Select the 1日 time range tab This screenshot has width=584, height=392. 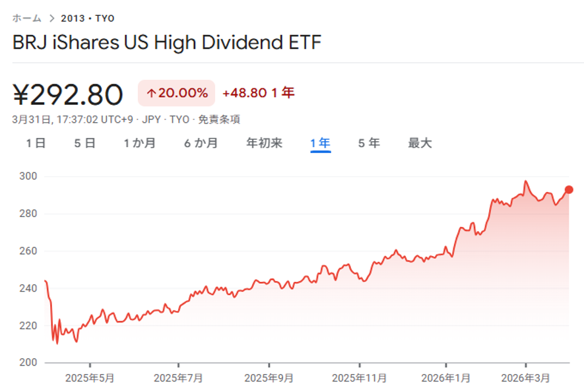pyautogui.click(x=36, y=143)
